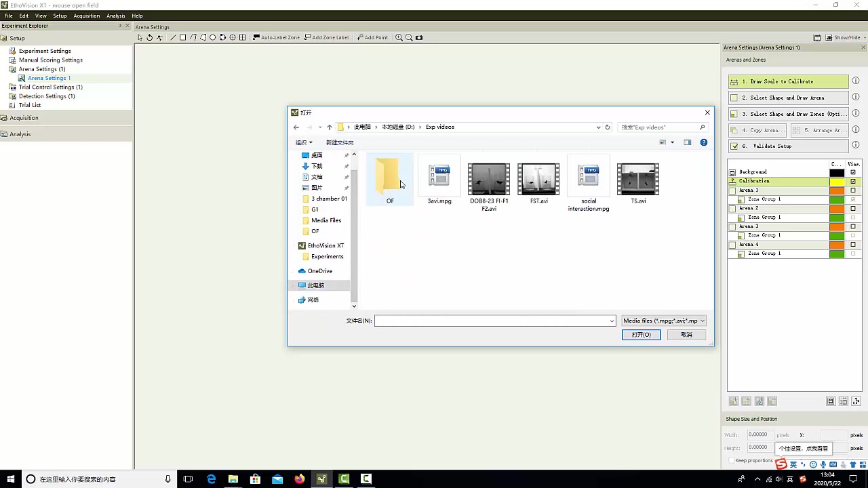Click the zoom in magnifier icon
This screenshot has width=868, height=488.
pos(399,37)
